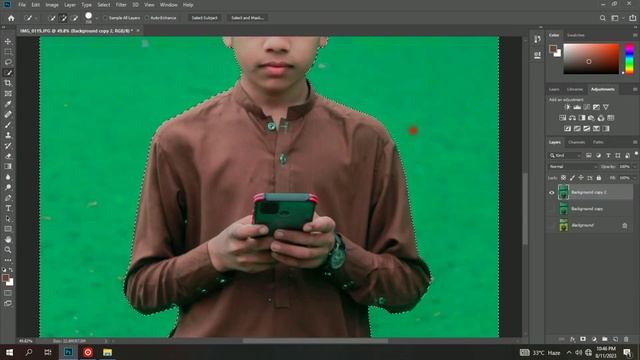
Task: Click the Select Subject button
Action: click(204, 18)
